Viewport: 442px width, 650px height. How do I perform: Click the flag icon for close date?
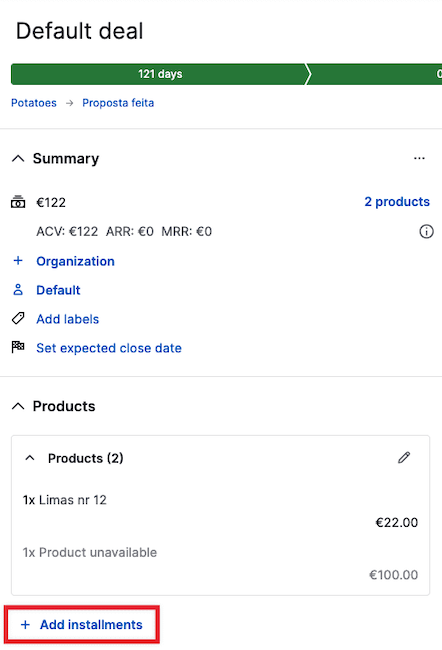coord(18,347)
